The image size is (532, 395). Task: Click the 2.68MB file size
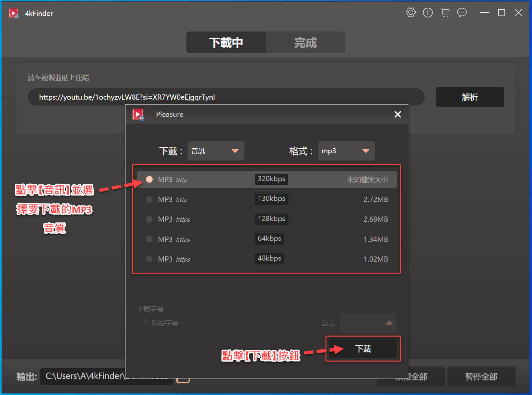(375, 219)
